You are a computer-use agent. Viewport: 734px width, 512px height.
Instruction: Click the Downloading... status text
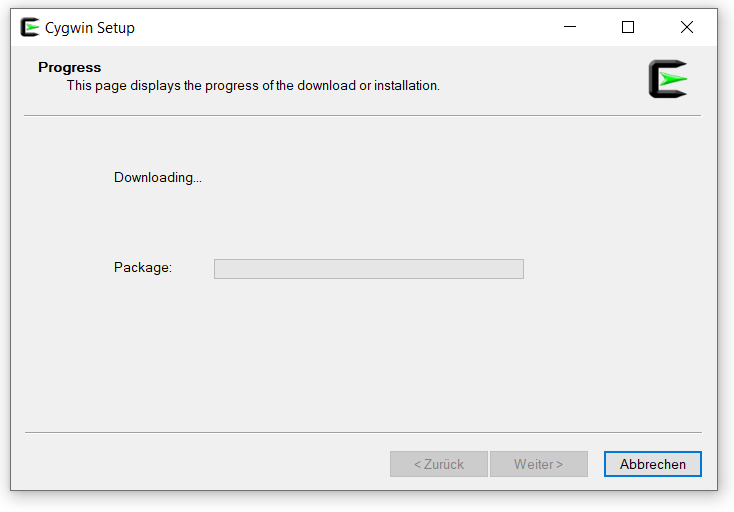click(x=158, y=178)
